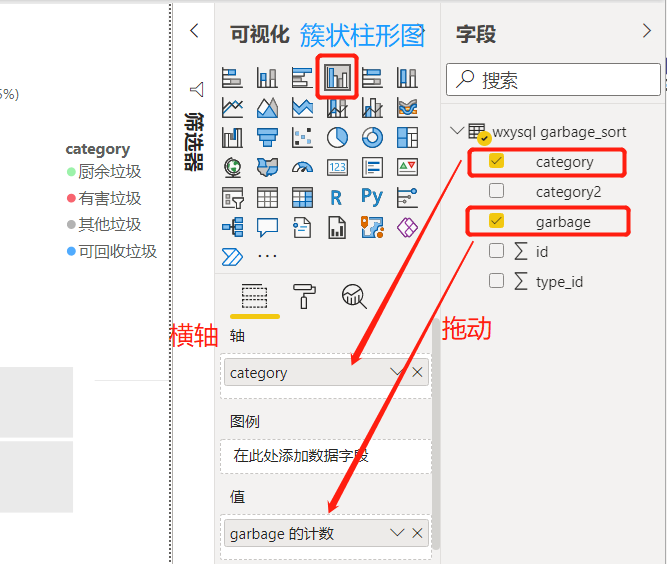Screen dimensions: 667x564
Task: Select the table visual
Action: point(267,197)
